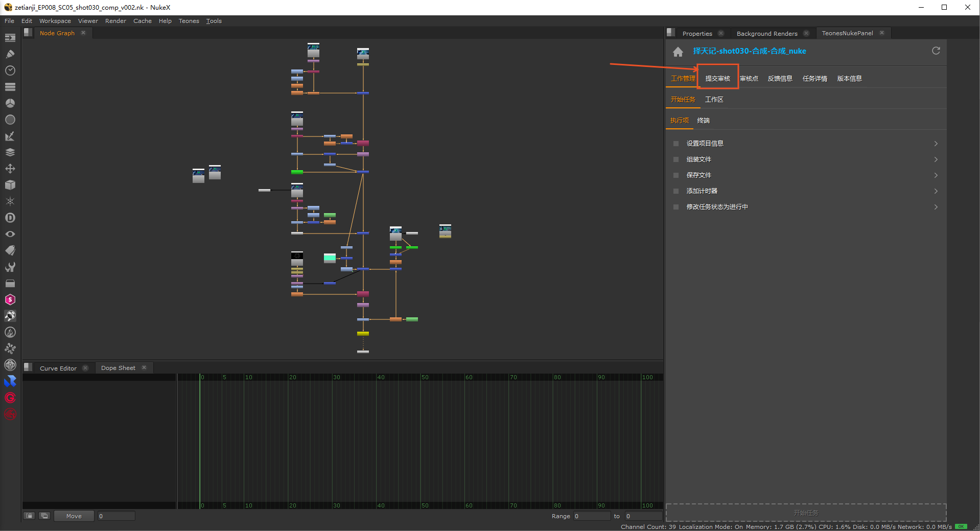Open the Color nodes menu icon
The width and height of the screenshot is (980, 531).
point(10,103)
